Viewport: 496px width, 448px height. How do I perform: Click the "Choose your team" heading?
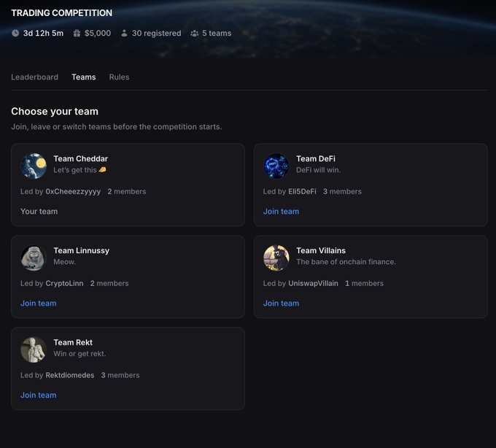pyautogui.click(x=55, y=112)
